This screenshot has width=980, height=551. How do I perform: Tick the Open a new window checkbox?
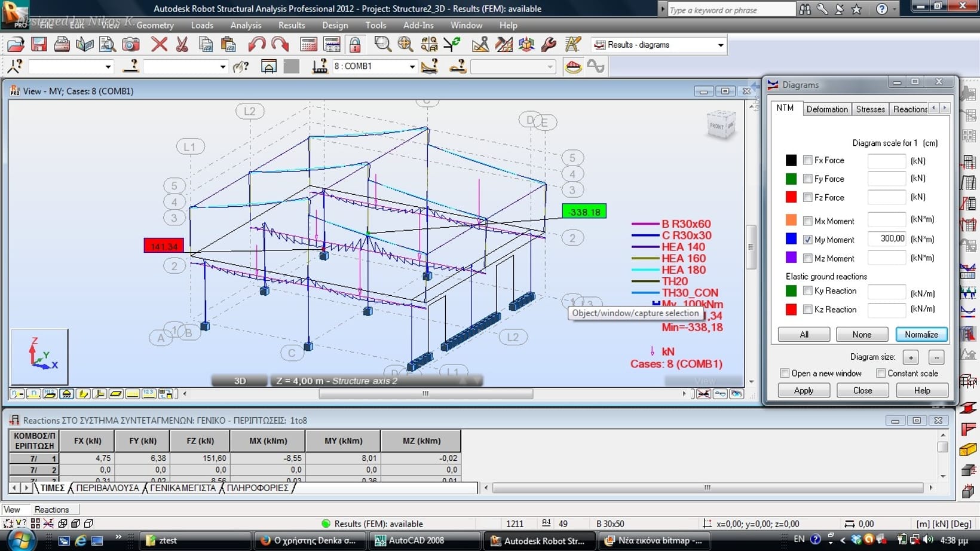[785, 374]
